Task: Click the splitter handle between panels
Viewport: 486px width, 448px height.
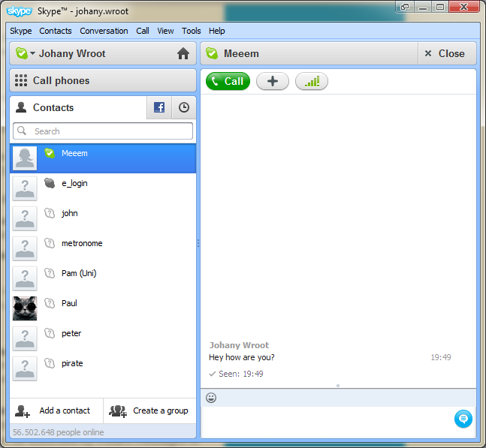Action: tap(198, 243)
